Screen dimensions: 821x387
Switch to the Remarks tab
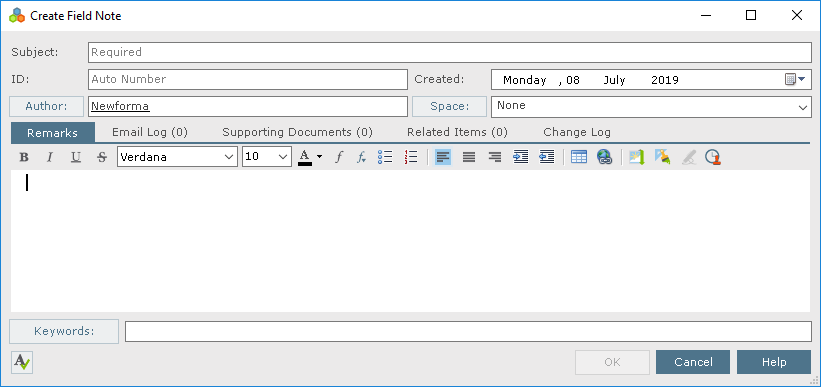[52, 132]
